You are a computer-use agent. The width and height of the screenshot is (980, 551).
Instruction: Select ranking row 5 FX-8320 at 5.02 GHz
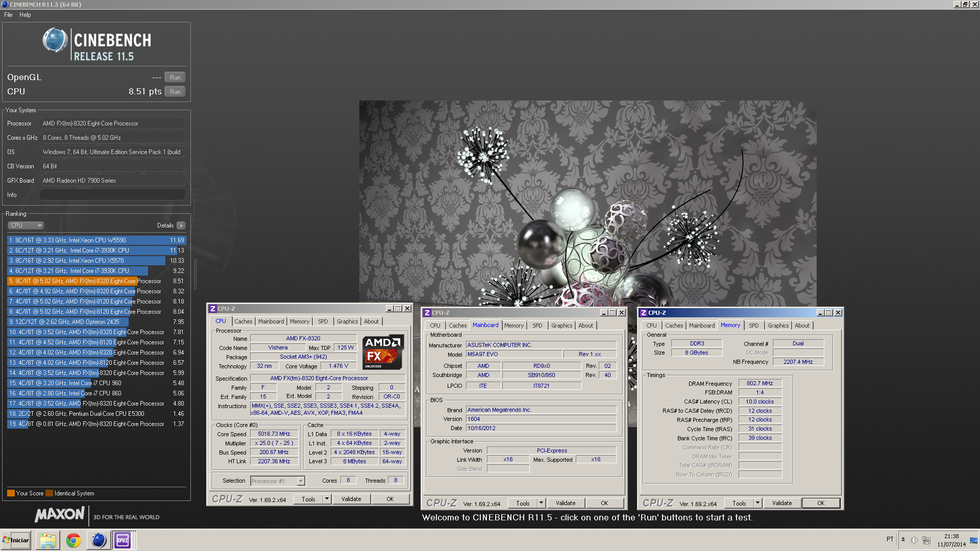[96, 281]
